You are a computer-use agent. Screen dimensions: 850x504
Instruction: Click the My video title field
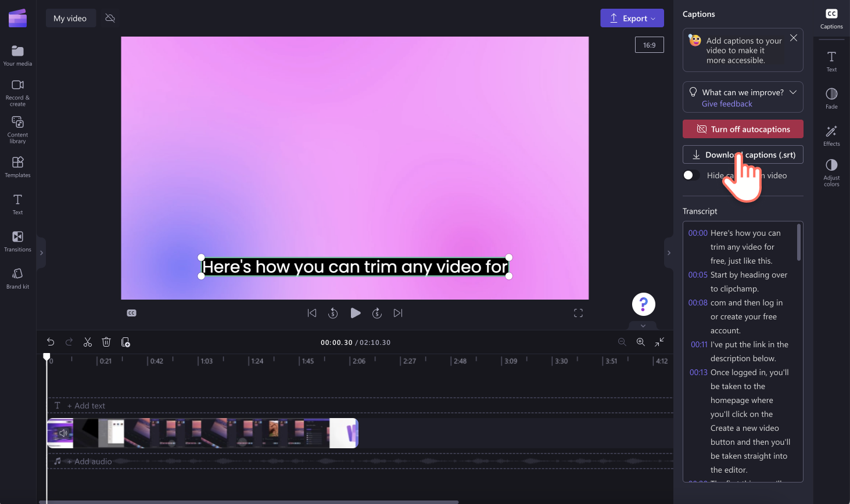pos(70,18)
